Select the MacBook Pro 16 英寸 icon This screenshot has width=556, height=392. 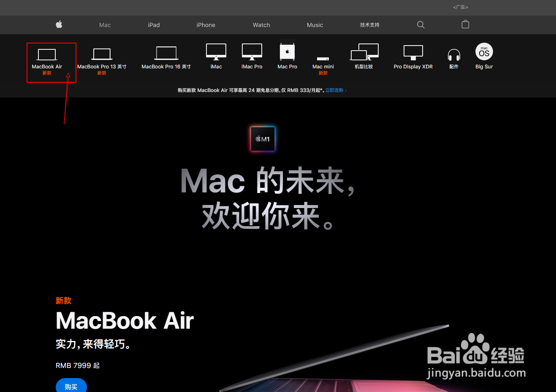tap(166, 53)
